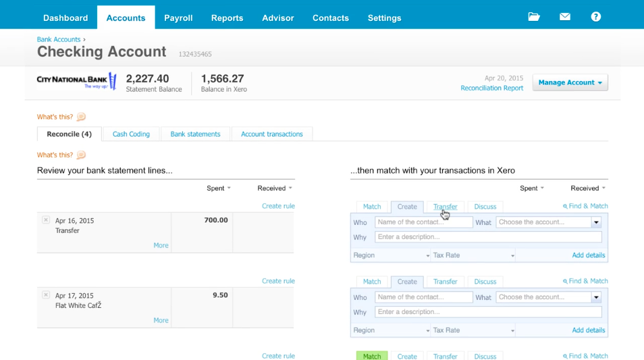The width and height of the screenshot is (644, 360).
Task: Click What's this? above the statement lines
Action: (x=55, y=155)
